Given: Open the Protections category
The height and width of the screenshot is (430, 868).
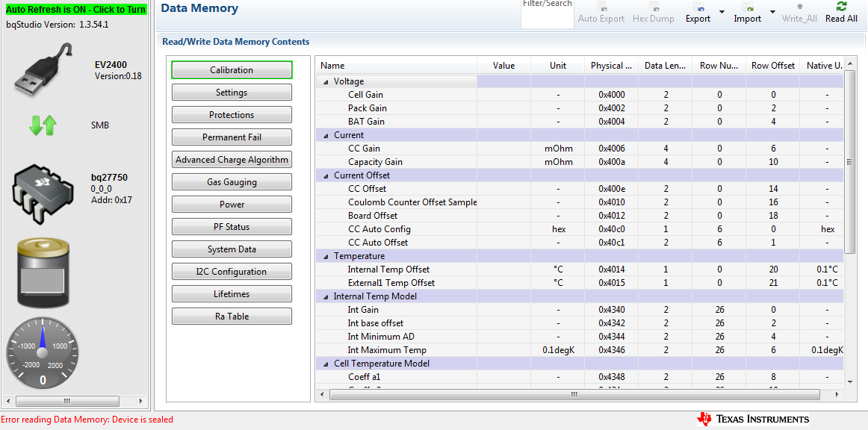Looking at the screenshot, I should click(232, 114).
